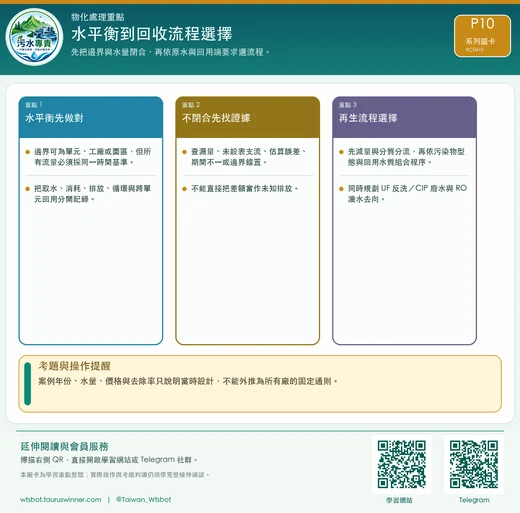Select card header 再生流程選擇

point(368,118)
